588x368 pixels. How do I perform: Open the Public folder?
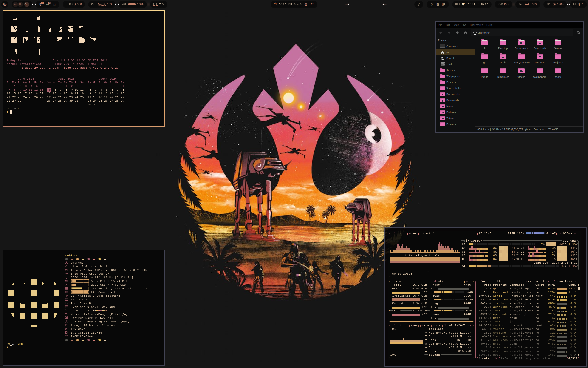pyautogui.click(x=484, y=73)
